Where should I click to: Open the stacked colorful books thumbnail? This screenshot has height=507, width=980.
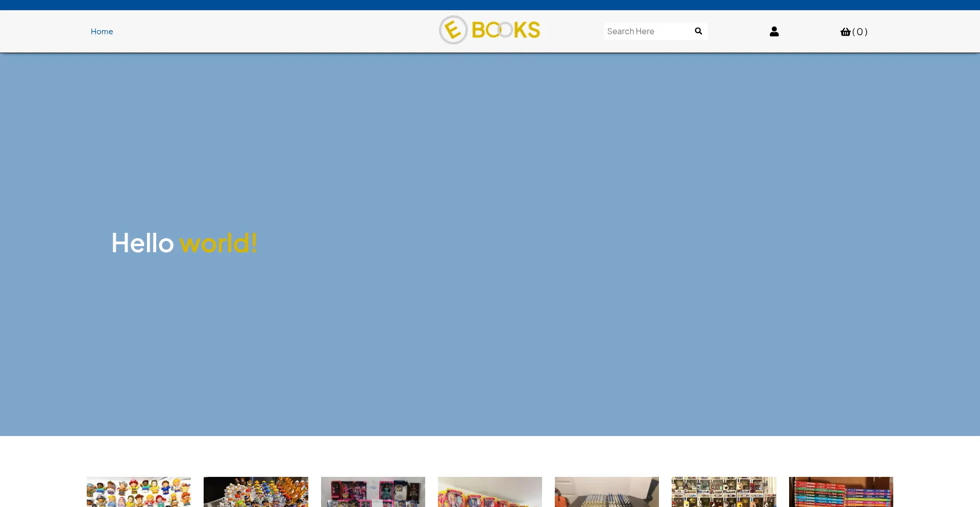tap(841, 492)
